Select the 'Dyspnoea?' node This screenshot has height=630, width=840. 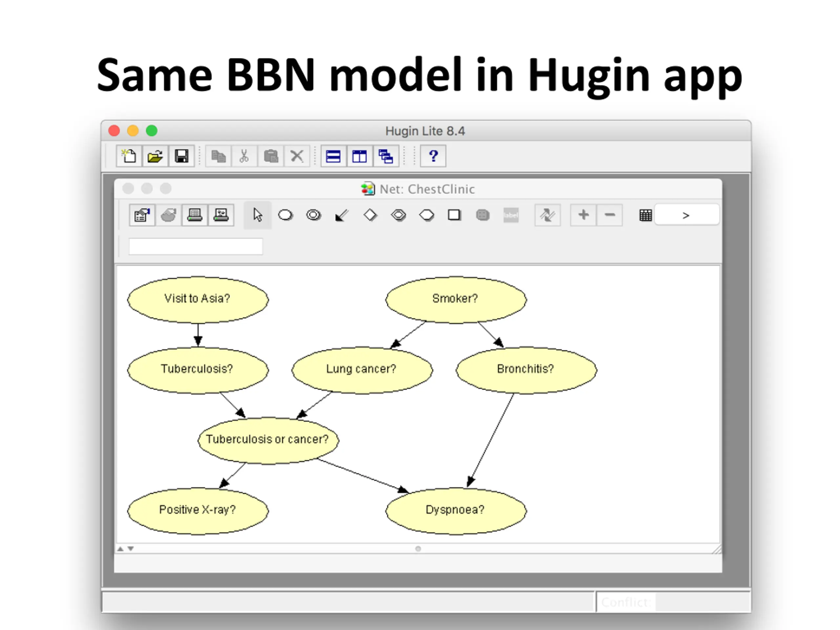click(456, 511)
